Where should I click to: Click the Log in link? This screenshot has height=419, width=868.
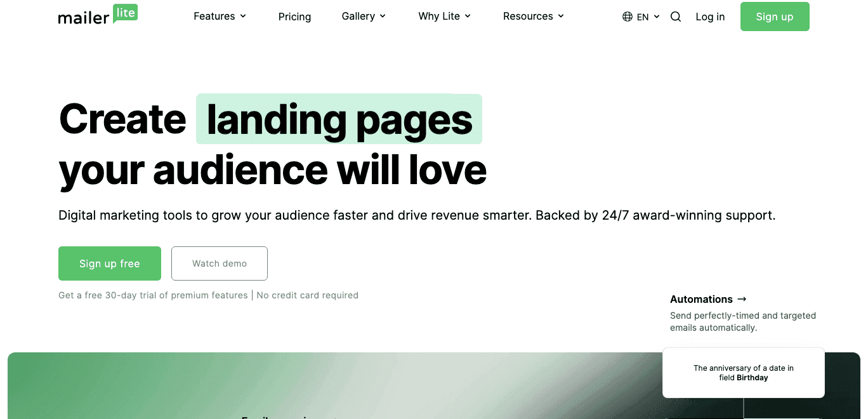pyautogui.click(x=710, y=17)
